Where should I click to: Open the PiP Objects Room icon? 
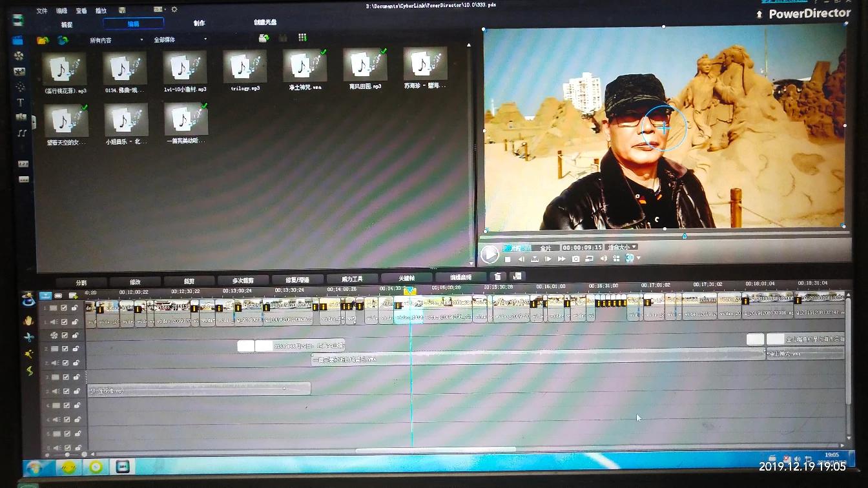coord(19,71)
